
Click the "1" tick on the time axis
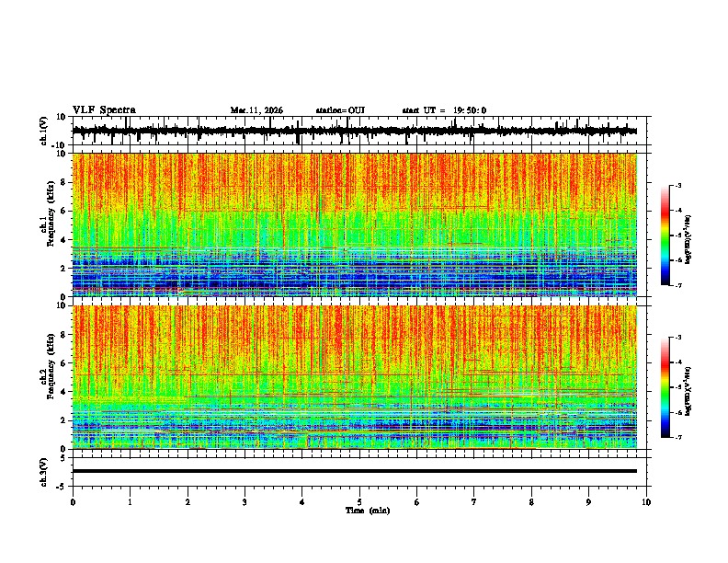pyautogui.click(x=130, y=502)
